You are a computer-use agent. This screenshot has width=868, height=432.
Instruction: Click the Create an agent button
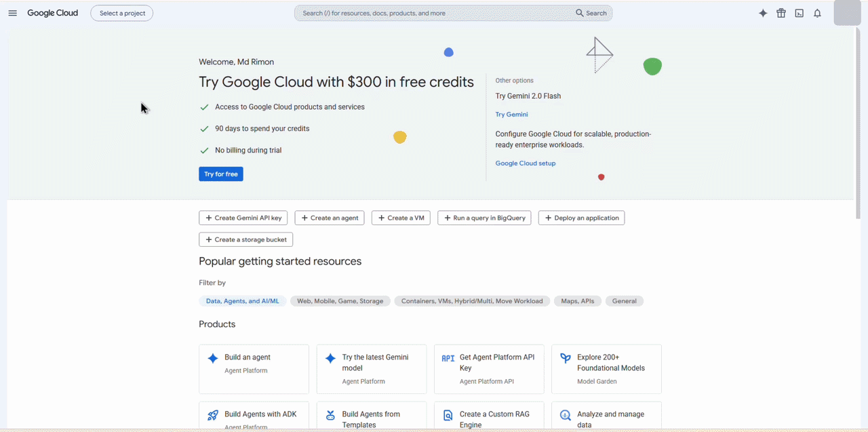[330, 218]
